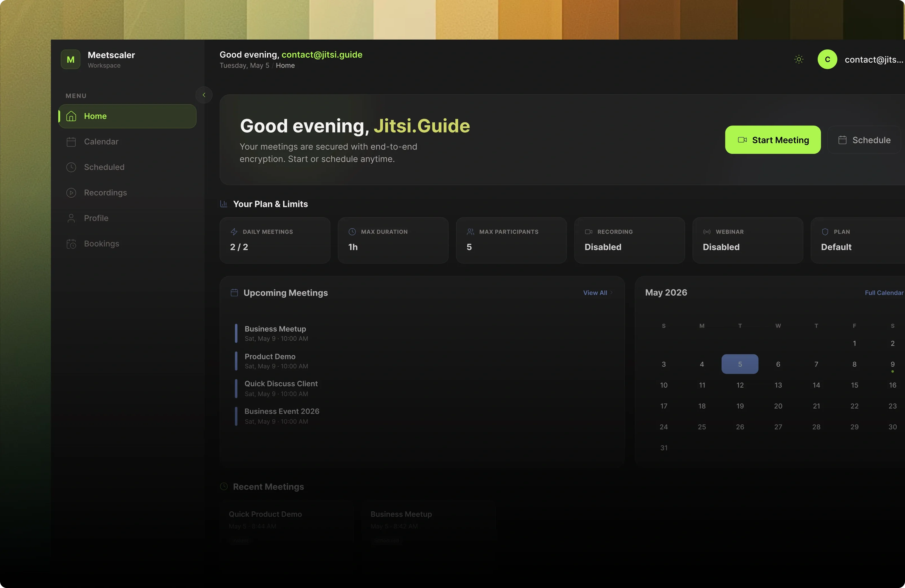This screenshot has height=588, width=905.
Task: Click the Bookings icon in sidebar
Action: tap(71, 244)
